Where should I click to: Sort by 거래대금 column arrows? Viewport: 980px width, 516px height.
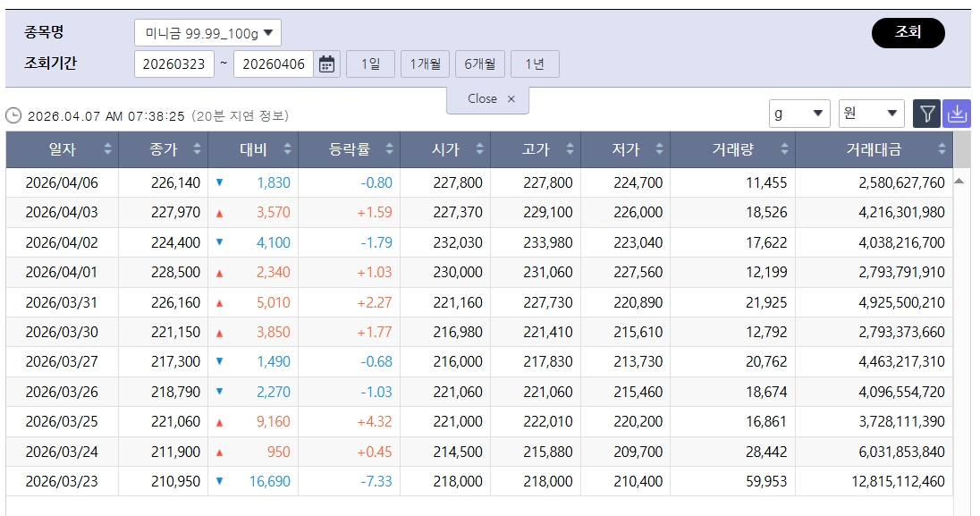coord(942,148)
